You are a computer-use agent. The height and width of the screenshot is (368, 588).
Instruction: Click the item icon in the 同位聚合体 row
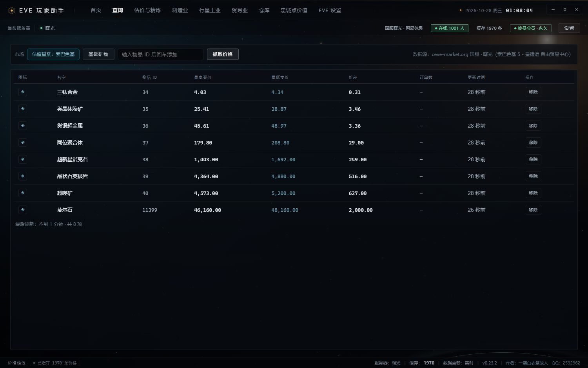pyautogui.click(x=23, y=143)
